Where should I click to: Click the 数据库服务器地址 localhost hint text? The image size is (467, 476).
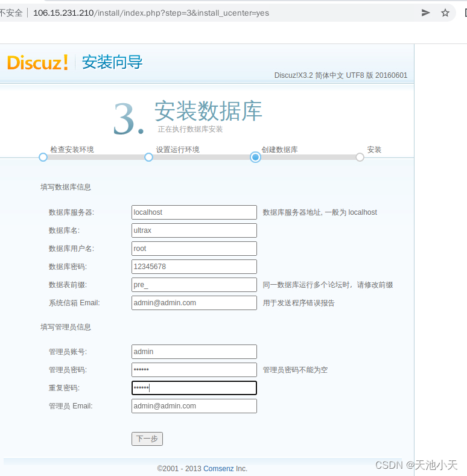click(320, 212)
